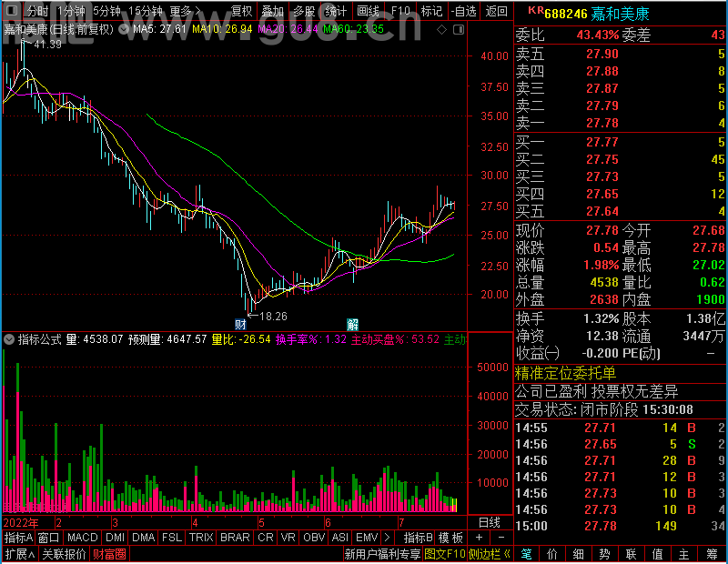Open the F10 company info
Viewport: 728px width, 564px height.
400,11
